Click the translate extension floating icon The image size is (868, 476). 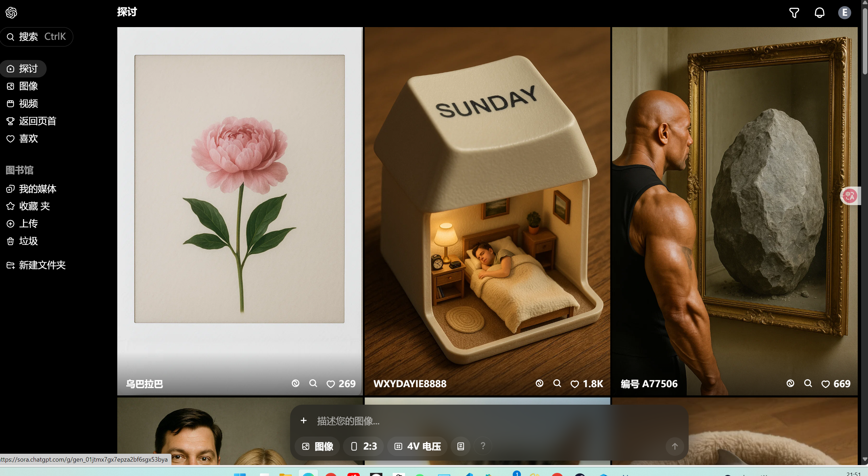click(850, 196)
